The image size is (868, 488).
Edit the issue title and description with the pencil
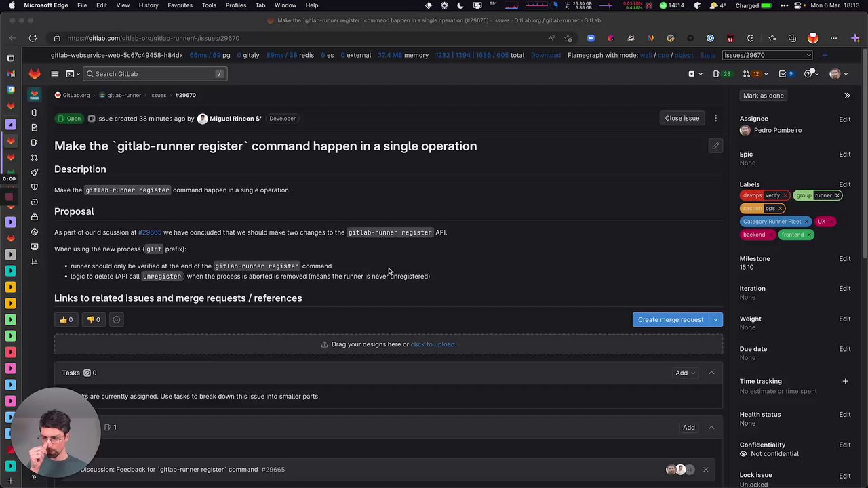coord(715,146)
